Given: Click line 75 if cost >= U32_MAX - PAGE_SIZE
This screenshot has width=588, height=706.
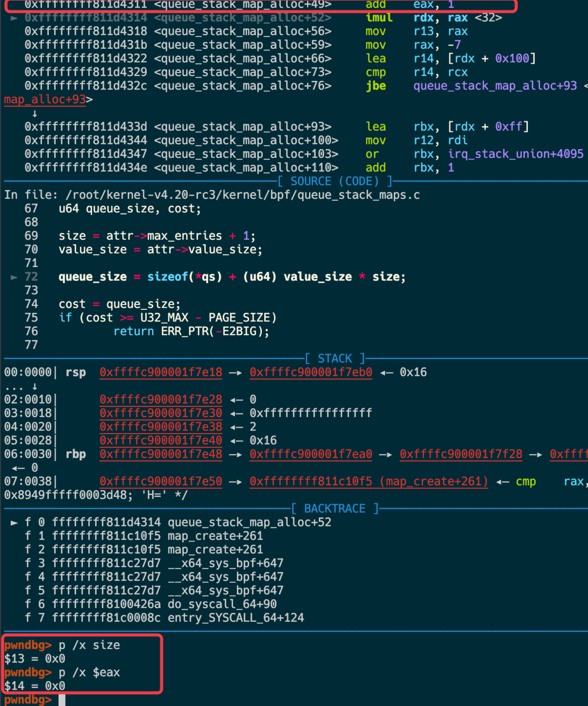Looking at the screenshot, I should [x=150, y=318].
